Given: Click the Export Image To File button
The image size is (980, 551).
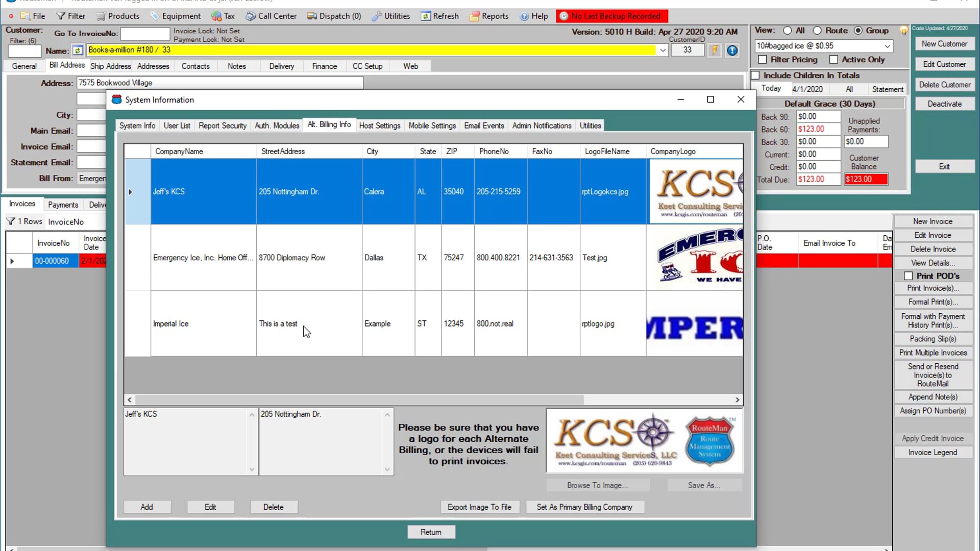Looking at the screenshot, I should (479, 507).
